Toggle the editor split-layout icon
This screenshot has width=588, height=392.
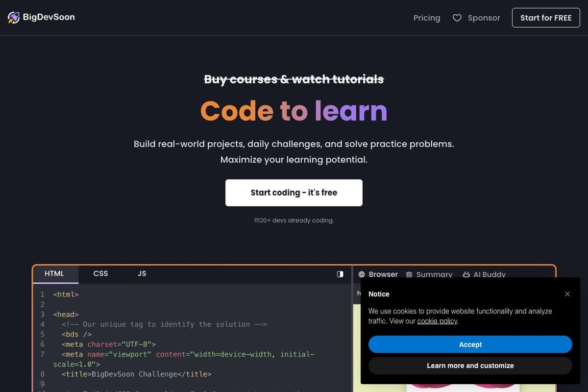click(340, 274)
